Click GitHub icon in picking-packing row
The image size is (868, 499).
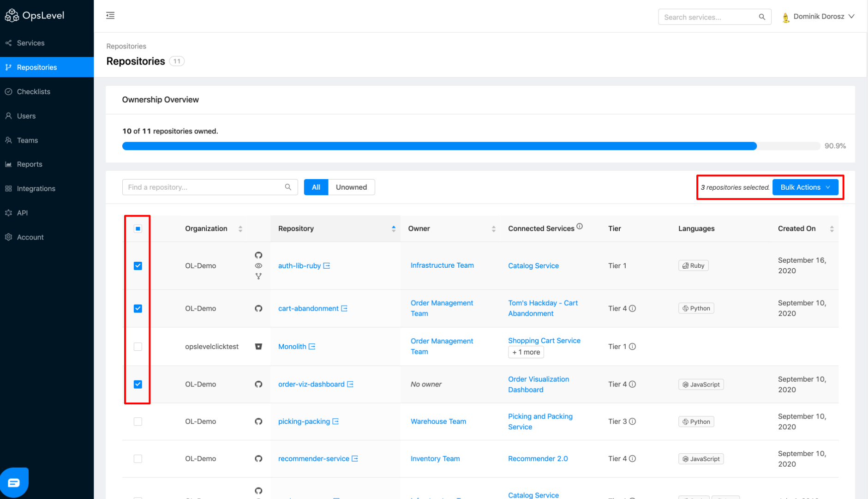(x=258, y=421)
